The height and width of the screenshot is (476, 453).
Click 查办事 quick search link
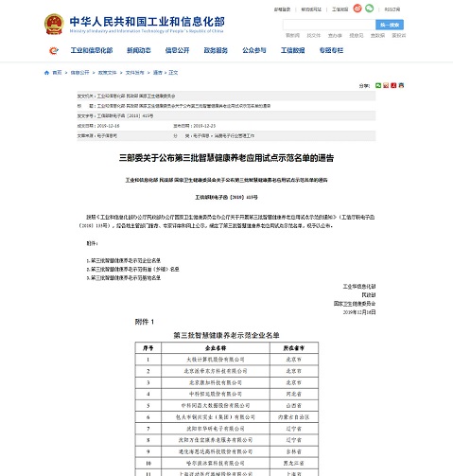[x=335, y=36]
